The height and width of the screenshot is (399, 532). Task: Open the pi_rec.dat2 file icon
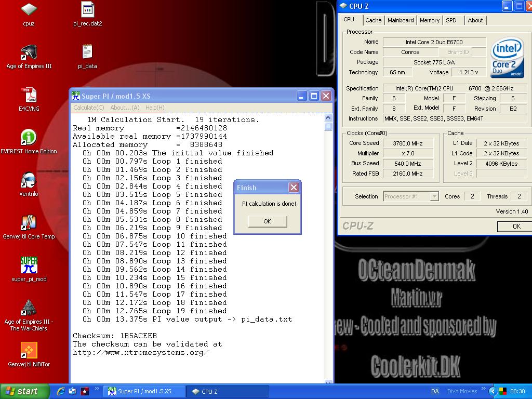[87, 14]
